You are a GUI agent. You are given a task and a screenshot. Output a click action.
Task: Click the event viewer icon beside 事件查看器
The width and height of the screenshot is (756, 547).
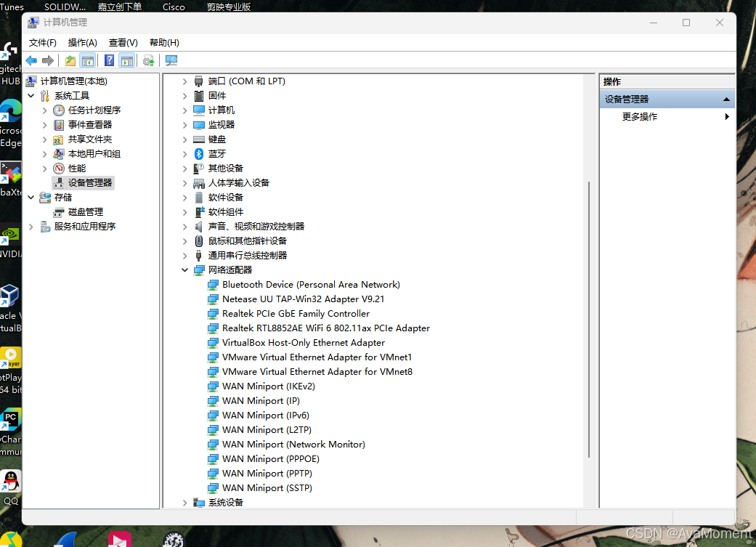coord(59,125)
